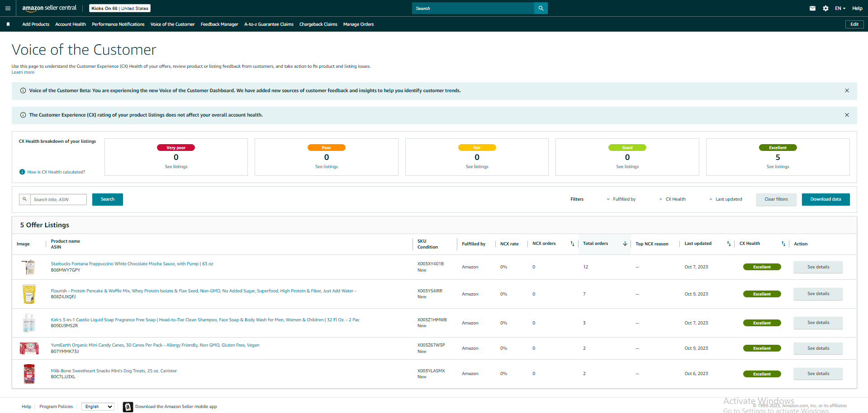Click the Kirk's Castile soap product image

coord(29,323)
